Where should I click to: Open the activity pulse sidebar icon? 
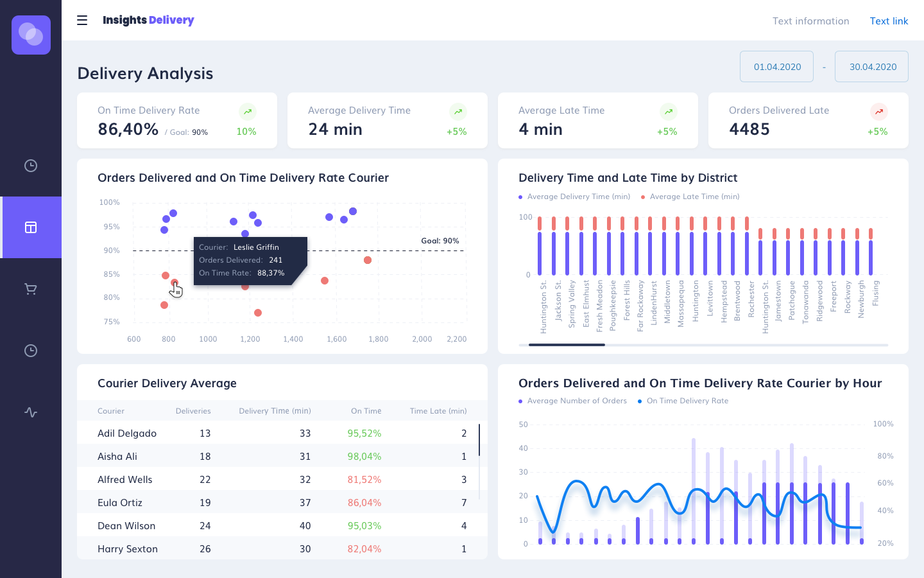point(31,412)
